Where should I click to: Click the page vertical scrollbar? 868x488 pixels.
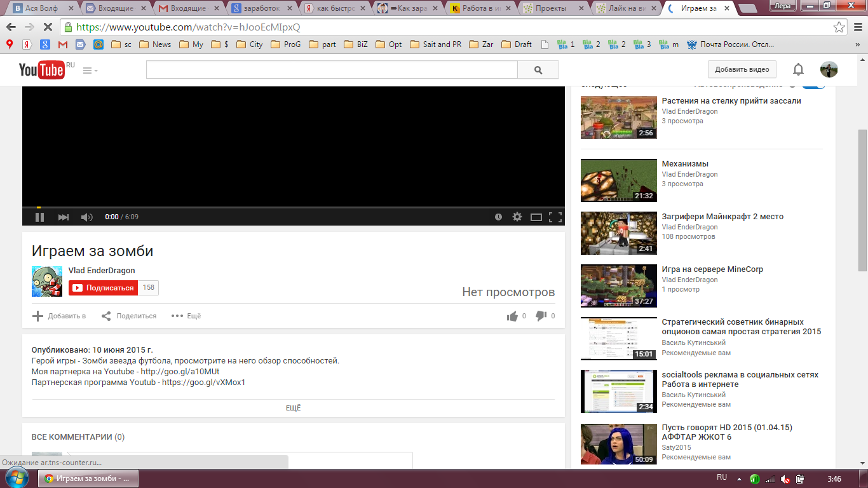862,200
